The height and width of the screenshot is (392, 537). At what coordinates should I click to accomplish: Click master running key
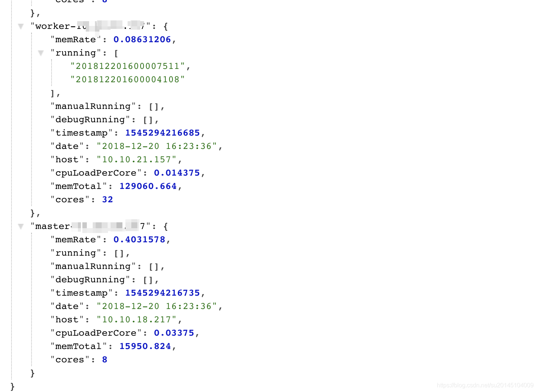point(76,253)
